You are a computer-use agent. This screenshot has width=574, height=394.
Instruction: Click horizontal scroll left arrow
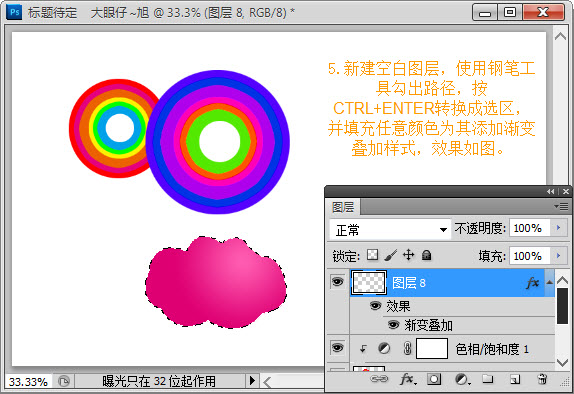point(267,383)
